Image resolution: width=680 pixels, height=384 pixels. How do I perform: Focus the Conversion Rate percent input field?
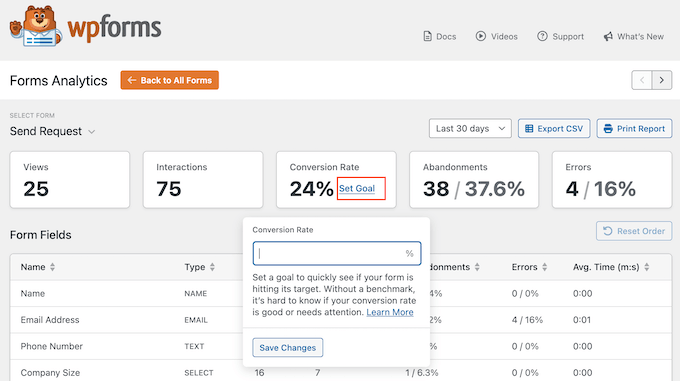tap(337, 253)
